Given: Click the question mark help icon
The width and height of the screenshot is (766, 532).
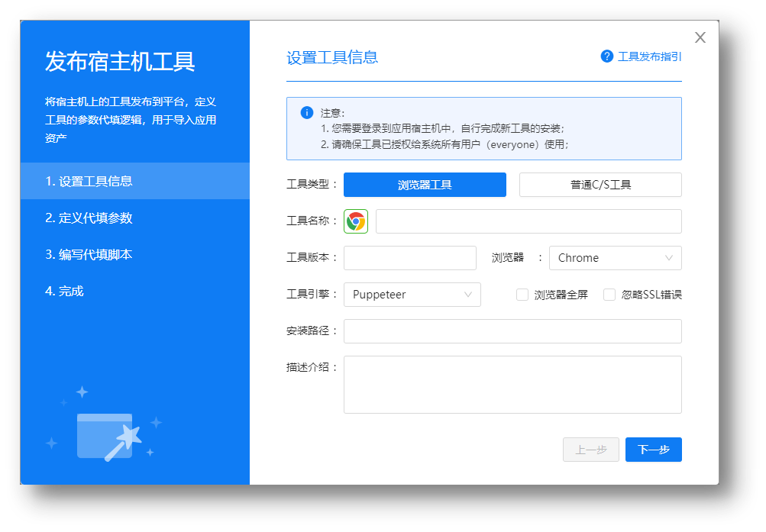Looking at the screenshot, I should point(607,56).
